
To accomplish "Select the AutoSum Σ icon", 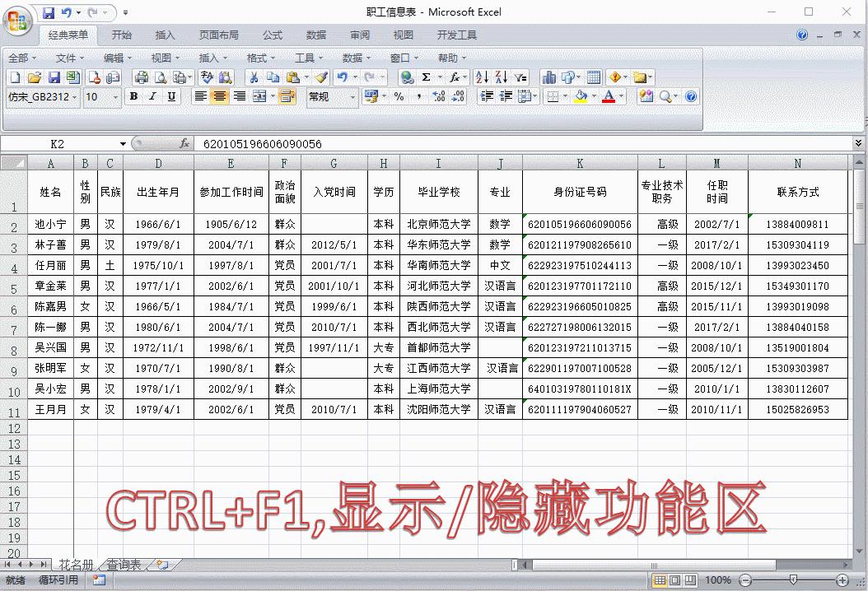I will (x=427, y=77).
